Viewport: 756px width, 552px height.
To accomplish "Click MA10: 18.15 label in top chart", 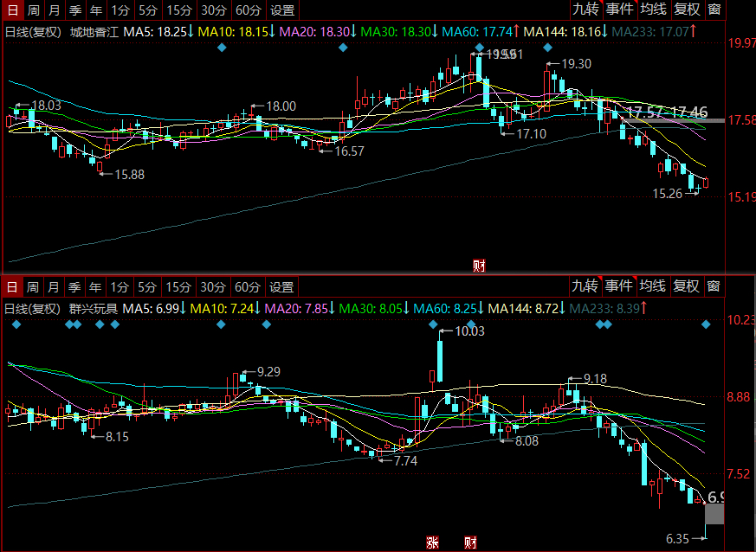I will (x=236, y=32).
